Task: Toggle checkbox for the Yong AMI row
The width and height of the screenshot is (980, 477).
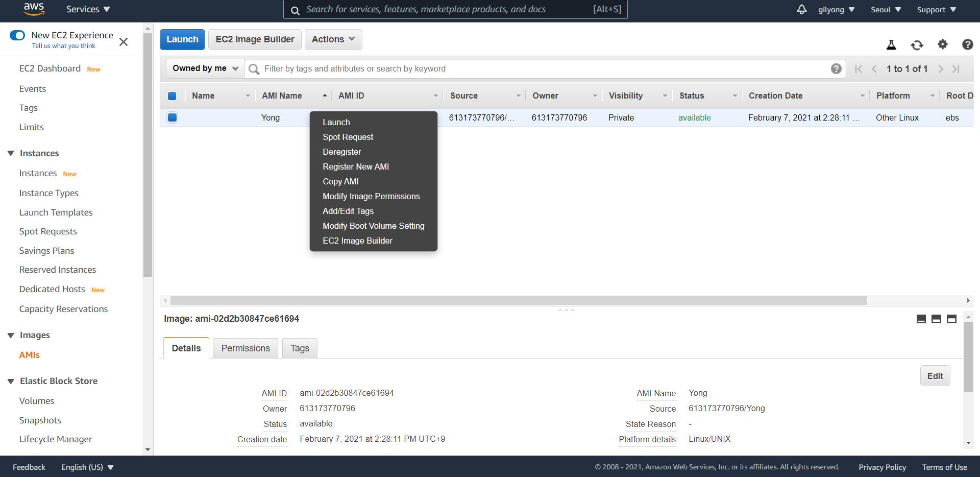Action: point(172,117)
